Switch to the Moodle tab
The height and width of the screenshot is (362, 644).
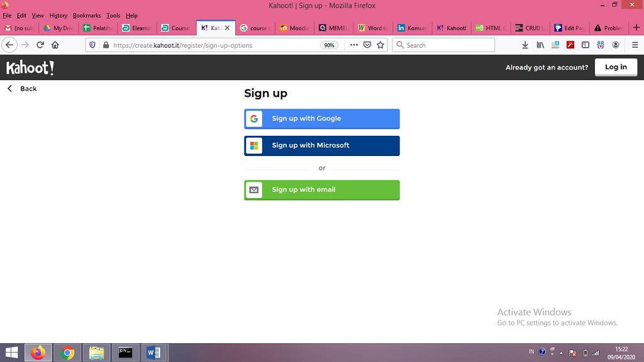point(294,28)
